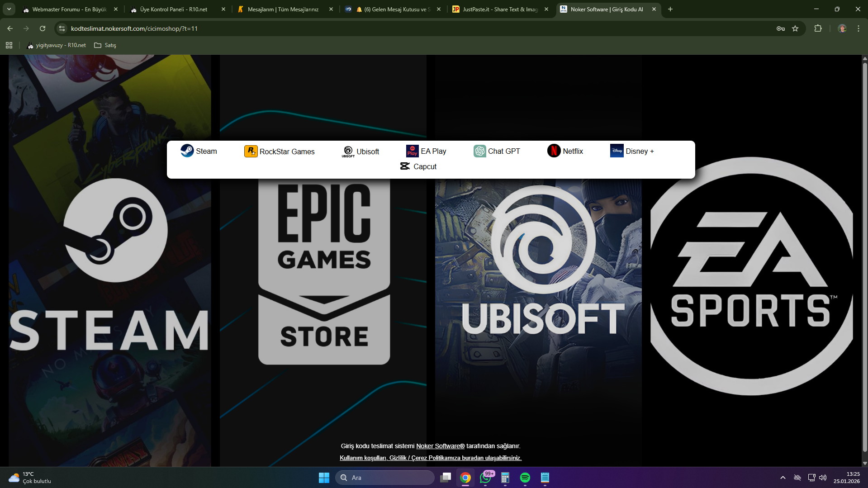Viewport: 868px width, 488px height.
Task: Switch to Üye Kontrol Paneli - R10.net tab
Action: point(177,9)
